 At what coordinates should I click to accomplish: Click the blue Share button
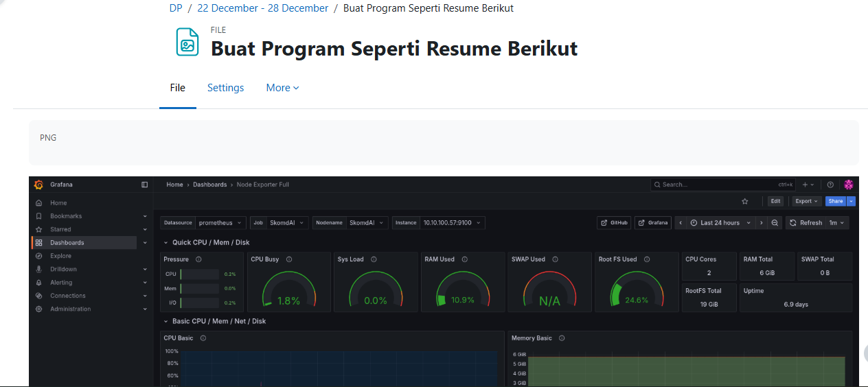(836, 201)
